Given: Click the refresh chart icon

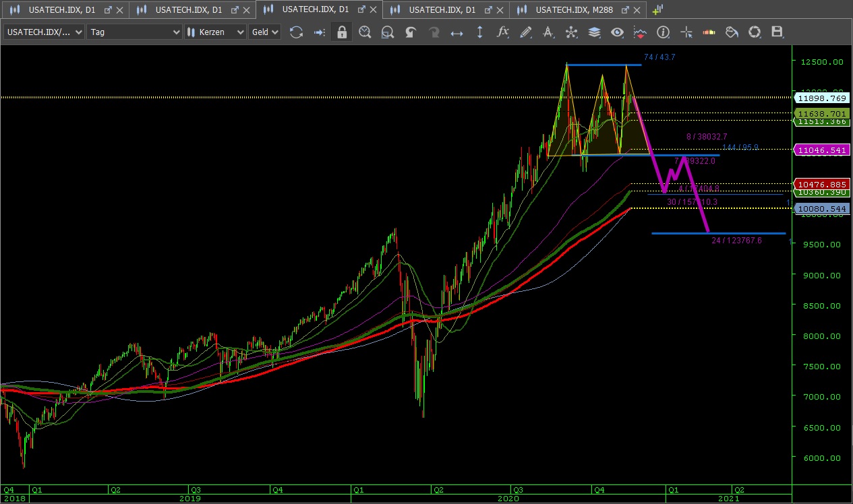Looking at the screenshot, I should (296, 32).
